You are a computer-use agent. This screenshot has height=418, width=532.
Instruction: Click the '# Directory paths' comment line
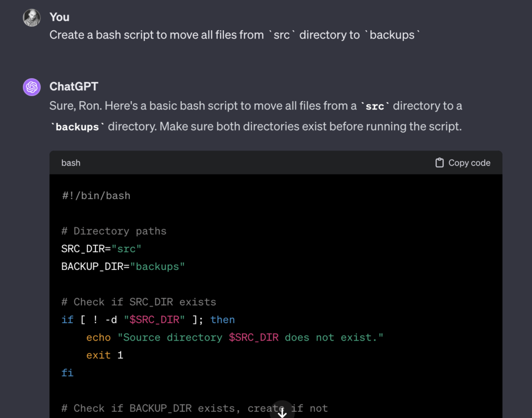114,231
